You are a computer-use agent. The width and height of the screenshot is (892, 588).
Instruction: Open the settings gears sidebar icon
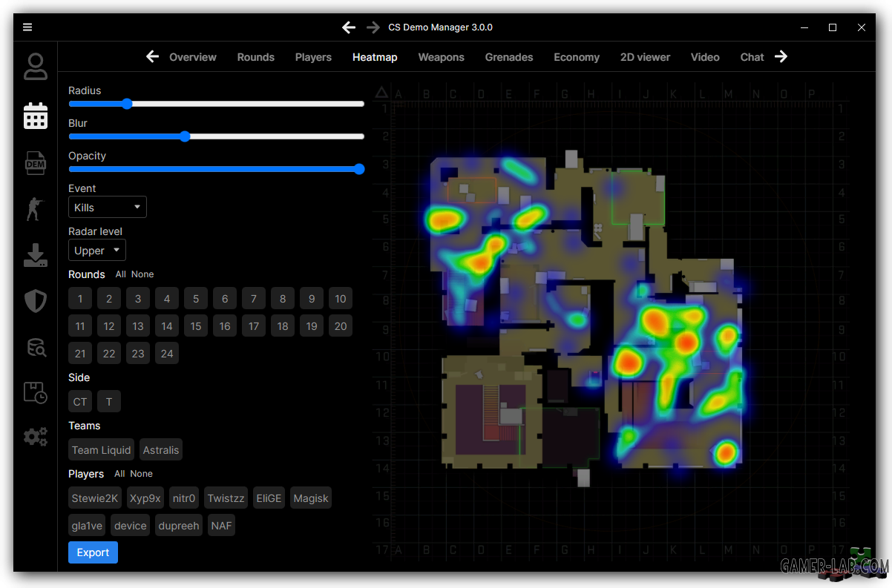pyautogui.click(x=36, y=436)
